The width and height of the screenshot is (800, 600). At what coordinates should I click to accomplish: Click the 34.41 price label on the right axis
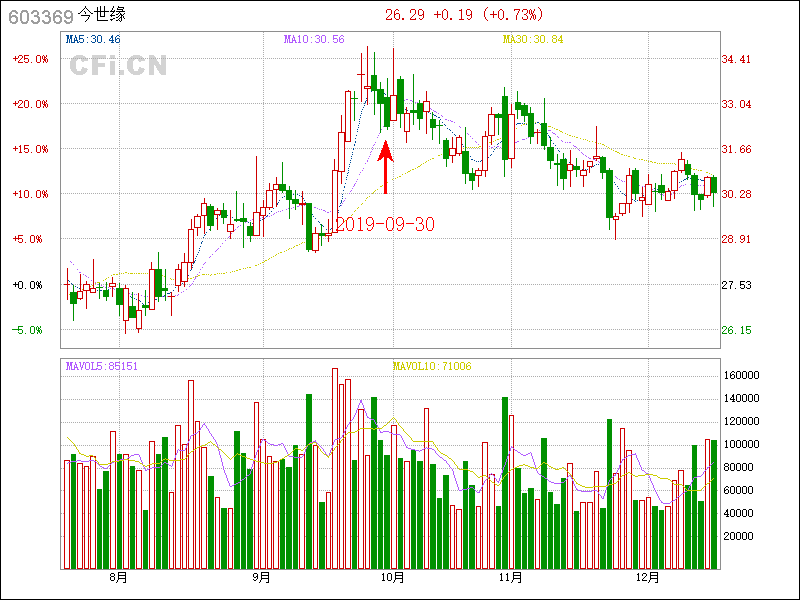click(737, 59)
